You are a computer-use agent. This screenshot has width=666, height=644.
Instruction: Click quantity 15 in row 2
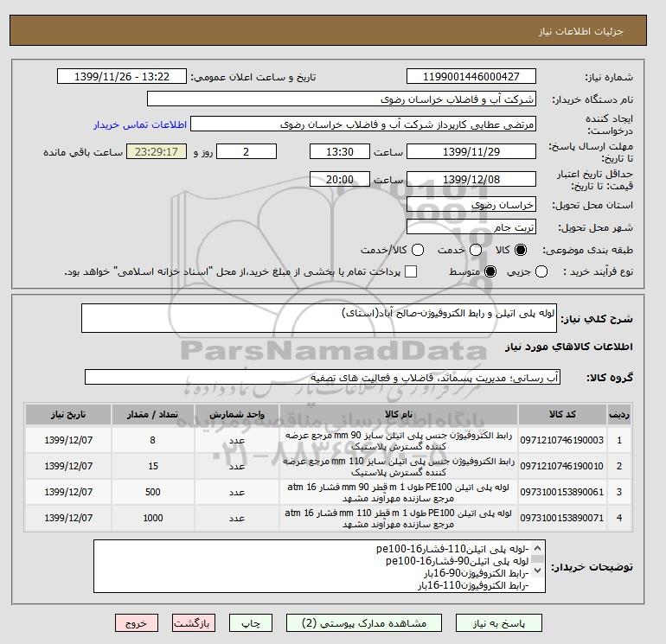click(153, 466)
